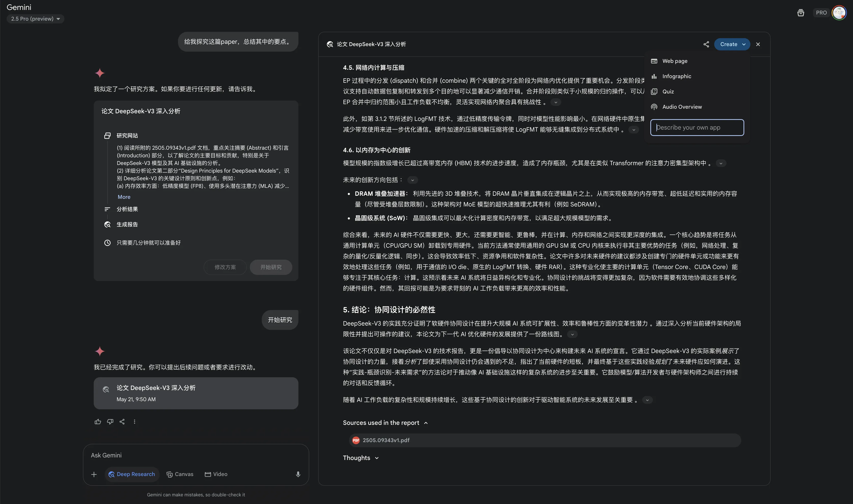Click the deep research icon in panel title
This screenshot has width=853, height=504.
click(329, 44)
